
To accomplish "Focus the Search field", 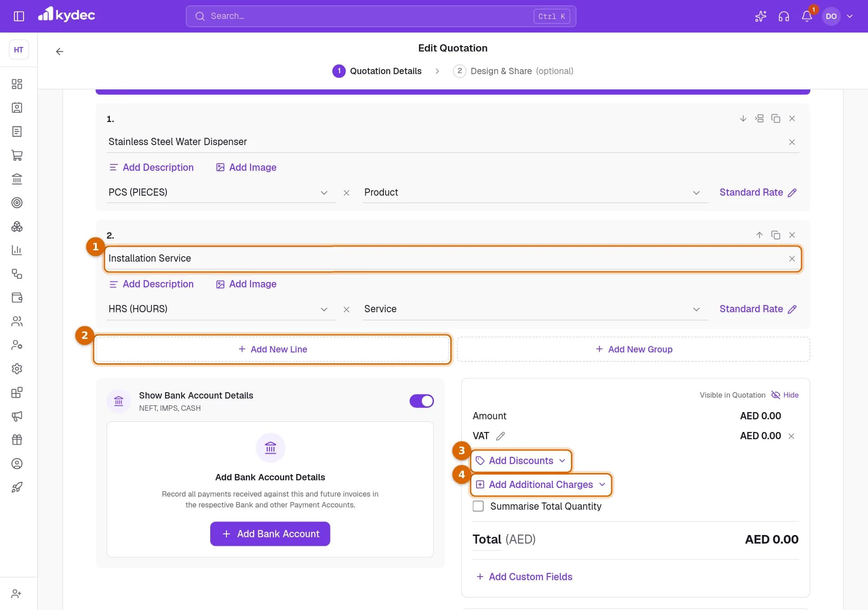I will tap(381, 16).
